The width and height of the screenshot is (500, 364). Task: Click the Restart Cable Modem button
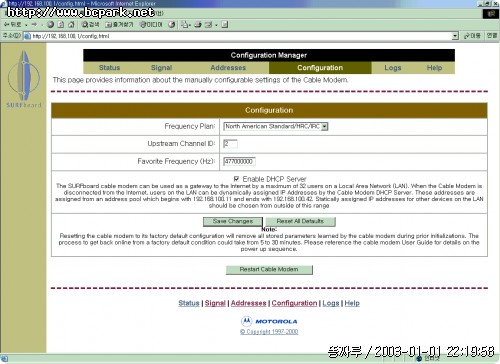pos(269,269)
